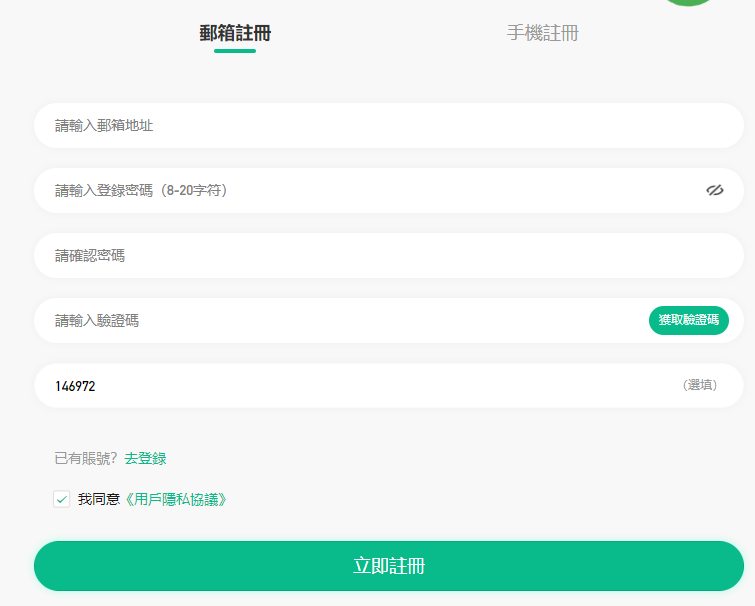Click the 我同意 label text
This screenshot has width=755, height=606.
coord(98,499)
